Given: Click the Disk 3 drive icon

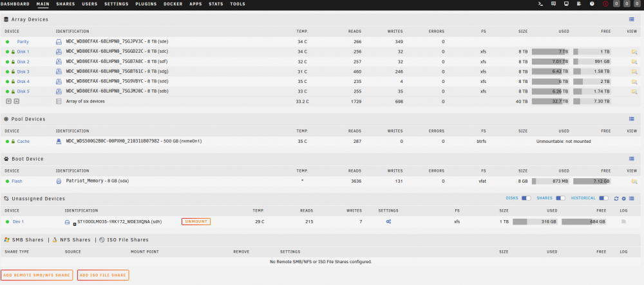Looking at the screenshot, I should [x=59, y=72].
